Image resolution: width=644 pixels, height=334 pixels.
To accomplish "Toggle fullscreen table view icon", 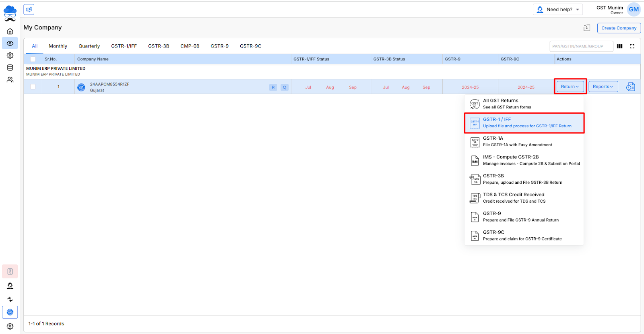I will pyautogui.click(x=632, y=46).
